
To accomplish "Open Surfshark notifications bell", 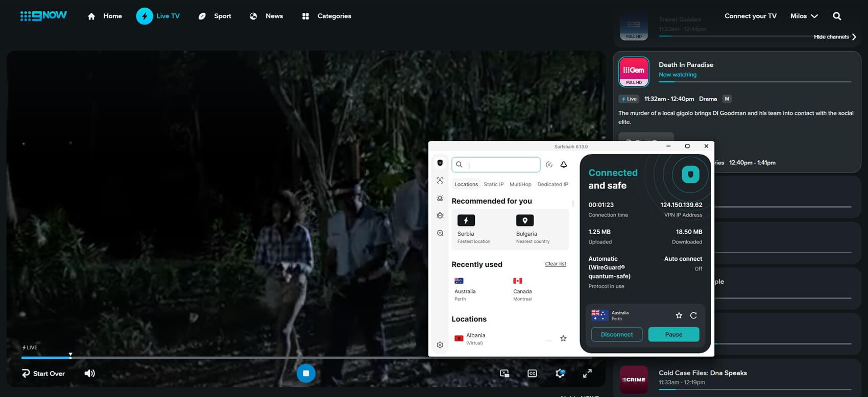I will [x=564, y=164].
